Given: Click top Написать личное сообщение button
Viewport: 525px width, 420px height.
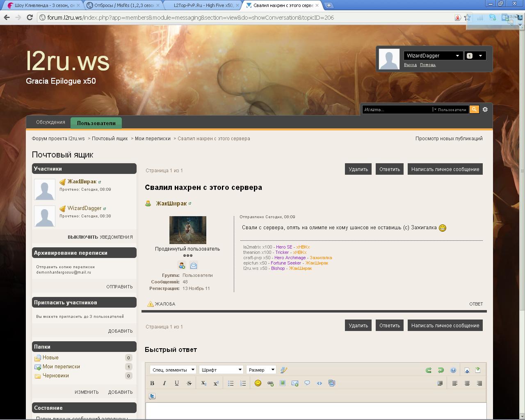Looking at the screenshot, I should (x=445, y=169).
